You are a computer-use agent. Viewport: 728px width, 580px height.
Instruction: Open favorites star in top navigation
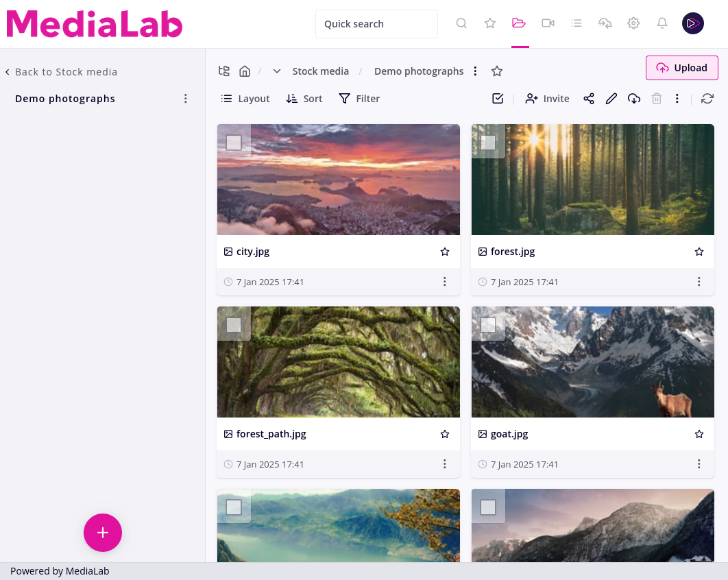pos(490,23)
